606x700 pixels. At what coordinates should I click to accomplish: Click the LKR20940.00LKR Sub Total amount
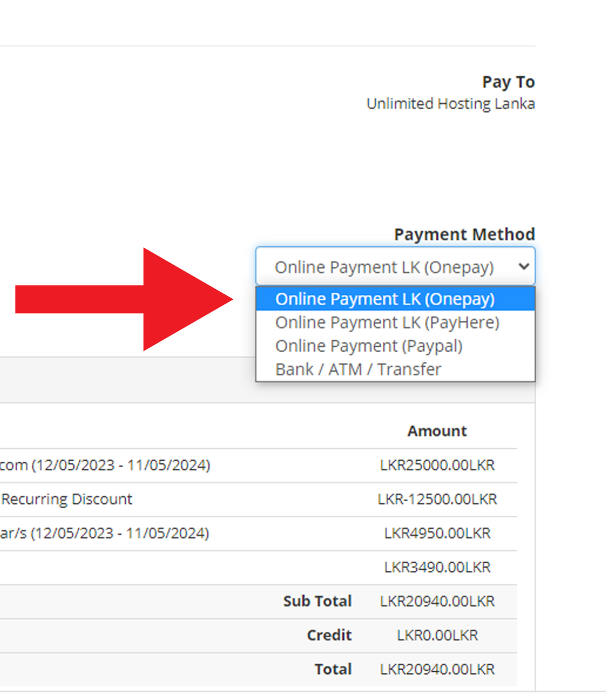click(x=436, y=601)
